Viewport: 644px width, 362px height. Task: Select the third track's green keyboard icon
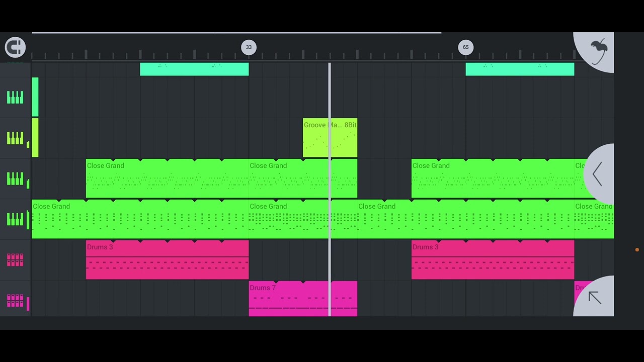tap(15, 179)
